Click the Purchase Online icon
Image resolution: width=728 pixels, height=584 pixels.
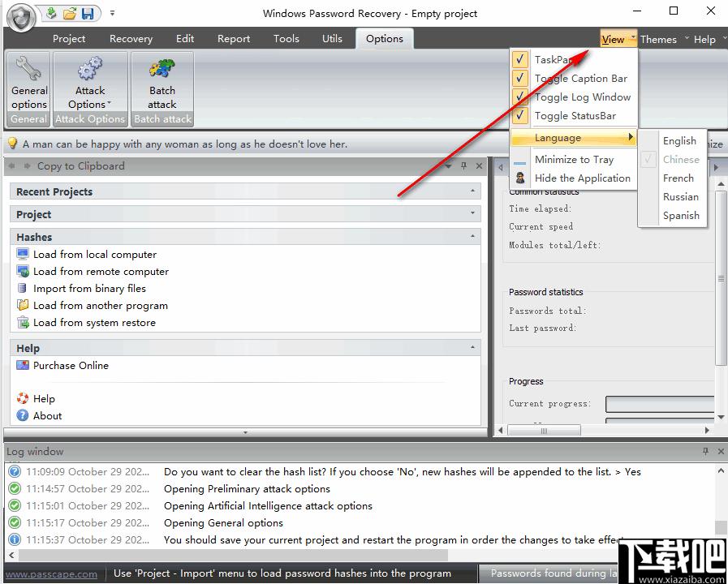[23, 365]
